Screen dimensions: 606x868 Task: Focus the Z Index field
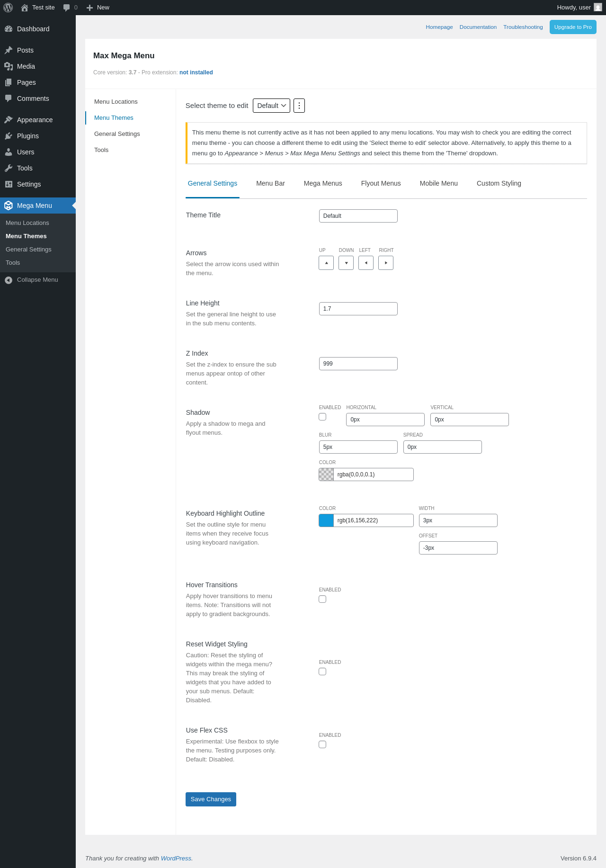coord(358,364)
